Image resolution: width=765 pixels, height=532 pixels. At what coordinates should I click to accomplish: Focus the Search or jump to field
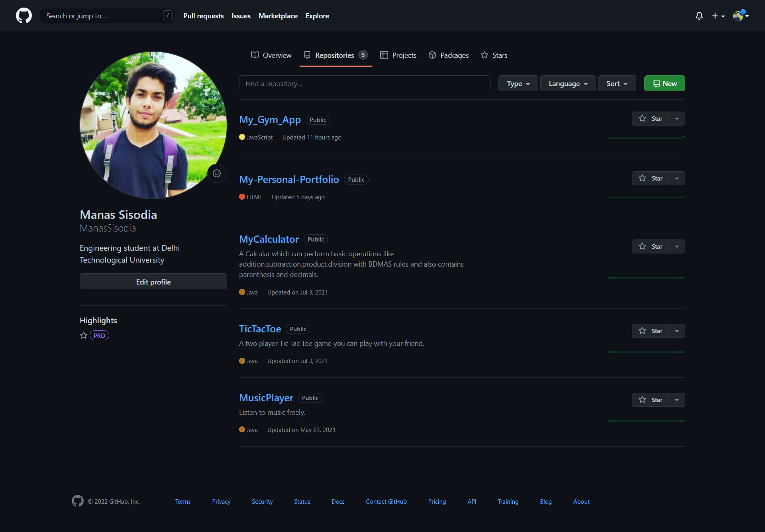(107, 16)
